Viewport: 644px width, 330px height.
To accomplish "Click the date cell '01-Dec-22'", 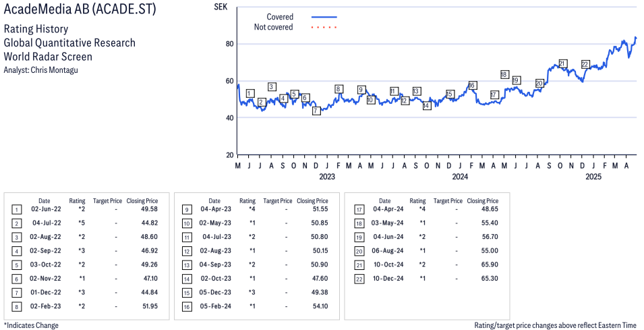I will click(46, 293).
